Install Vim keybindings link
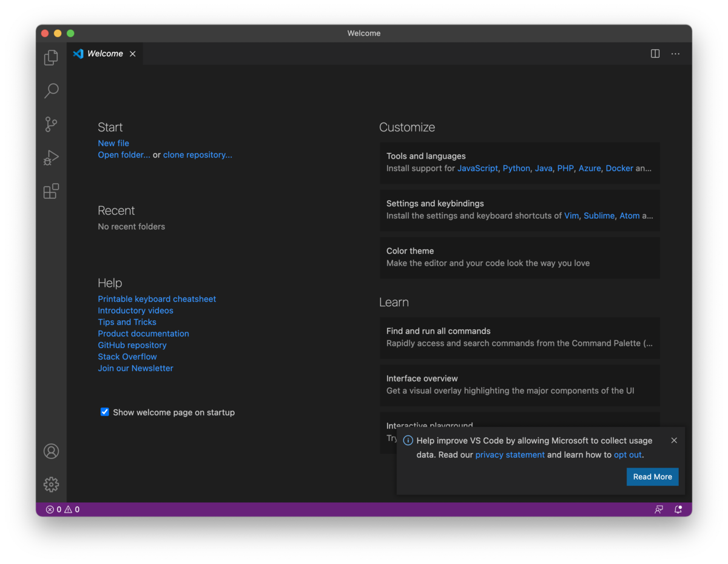 coord(571,215)
